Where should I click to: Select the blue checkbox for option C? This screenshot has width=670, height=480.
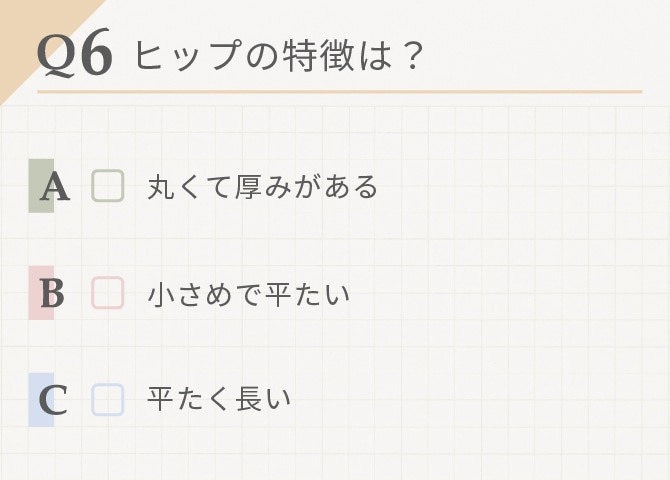[108, 400]
